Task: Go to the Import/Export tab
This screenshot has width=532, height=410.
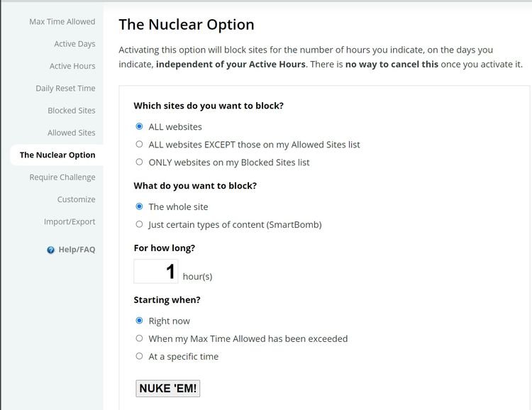Action: [70, 222]
